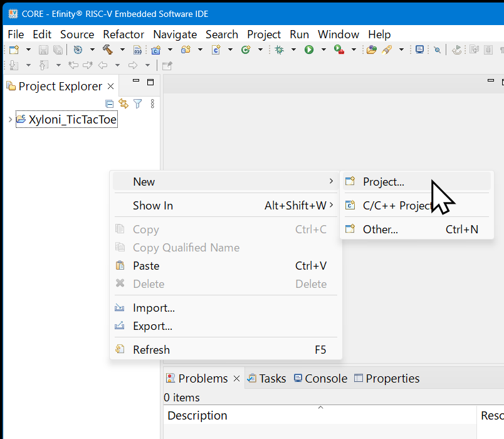Click the New wizard toolbar icon
504x439 pixels.
pos(14,50)
